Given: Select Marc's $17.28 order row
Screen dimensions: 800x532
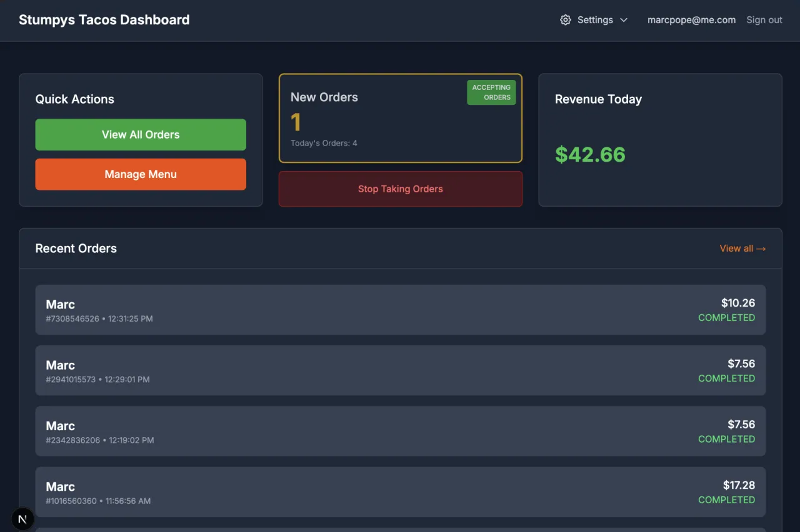Looking at the screenshot, I should click(x=400, y=492).
